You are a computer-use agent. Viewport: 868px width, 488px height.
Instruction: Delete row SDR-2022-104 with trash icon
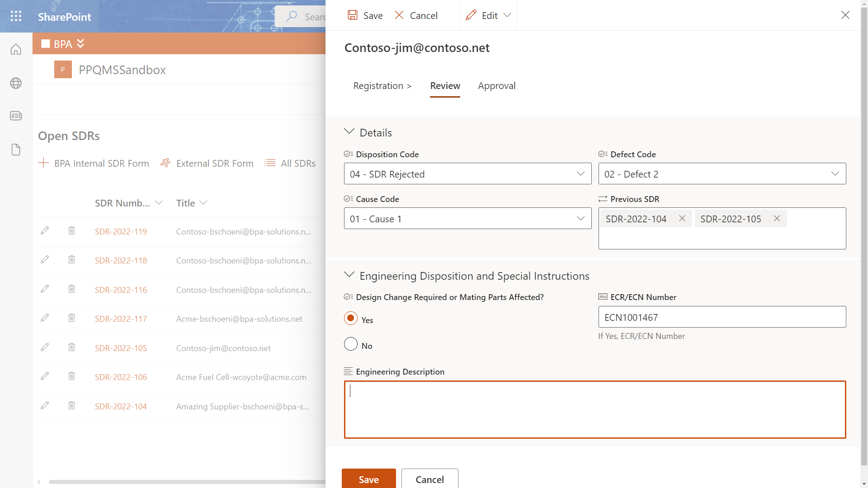click(71, 405)
